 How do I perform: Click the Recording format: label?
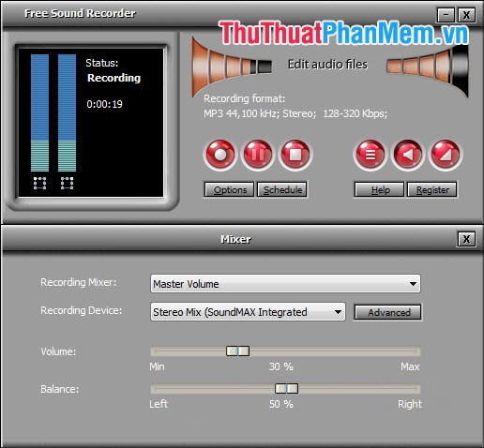[244, 98]
